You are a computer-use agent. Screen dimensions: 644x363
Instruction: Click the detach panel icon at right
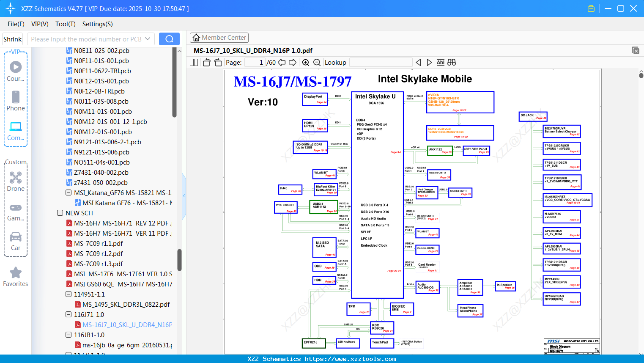(x=636, y=50)
